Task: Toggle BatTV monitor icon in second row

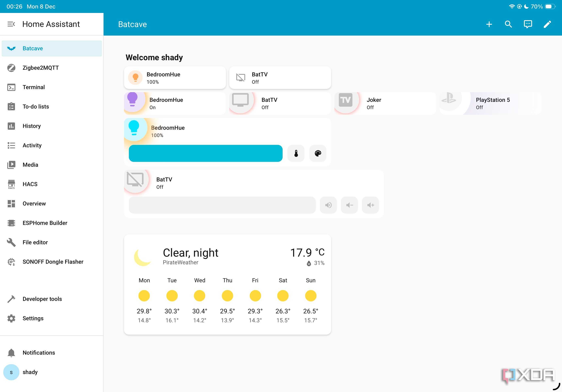Action: [240, 100]
